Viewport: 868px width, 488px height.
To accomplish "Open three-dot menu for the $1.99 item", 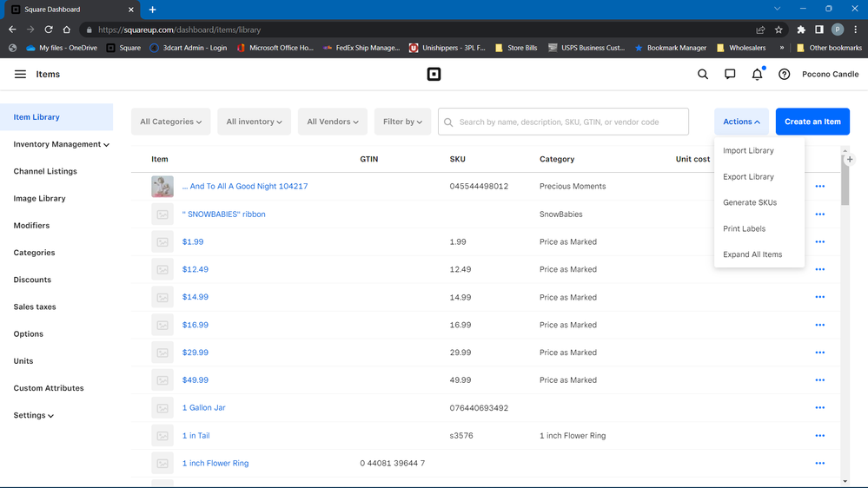I will click(819, 242).
